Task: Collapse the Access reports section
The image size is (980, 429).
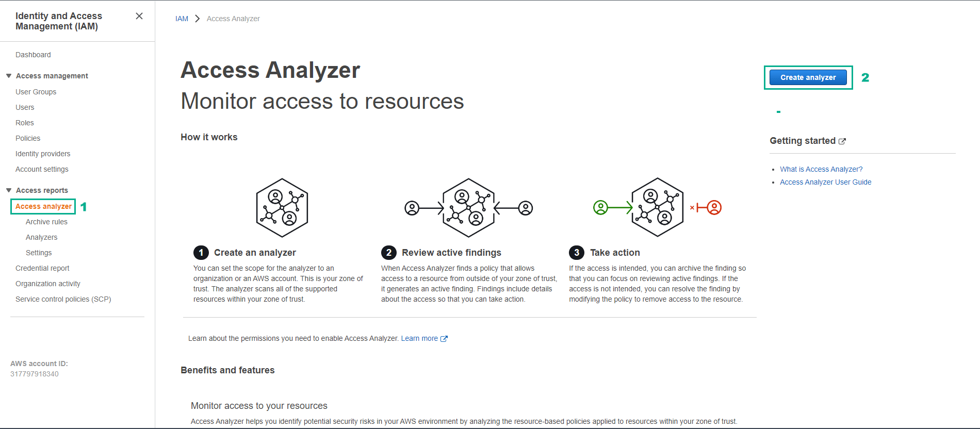Action: [x=8, y=190]
